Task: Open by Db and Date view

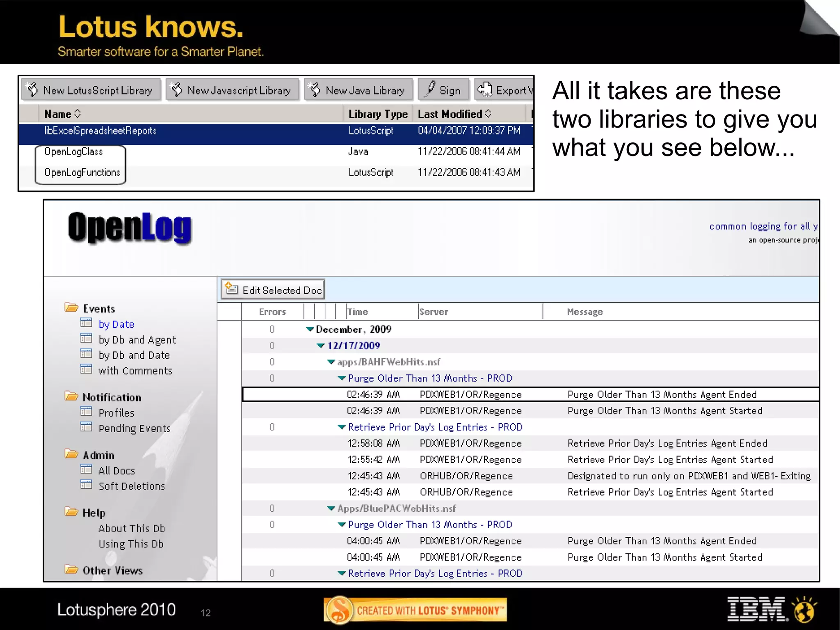Action: pos(134,355)
